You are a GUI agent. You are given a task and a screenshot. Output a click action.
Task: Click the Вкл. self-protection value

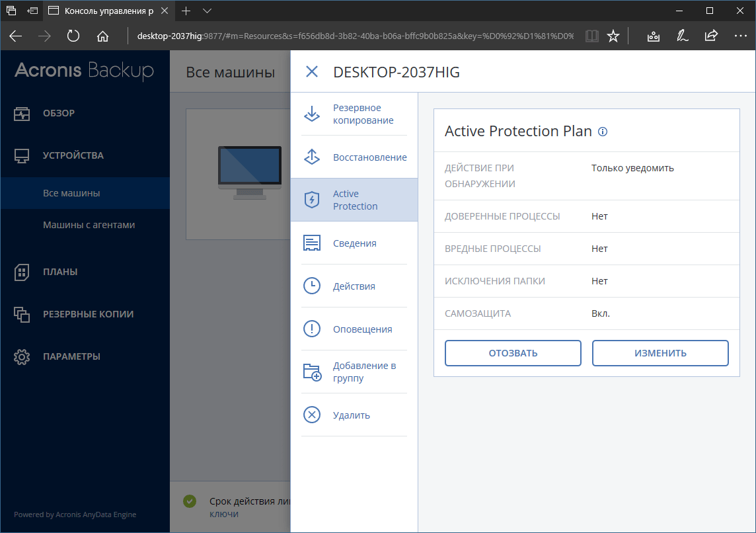[601, 313]
